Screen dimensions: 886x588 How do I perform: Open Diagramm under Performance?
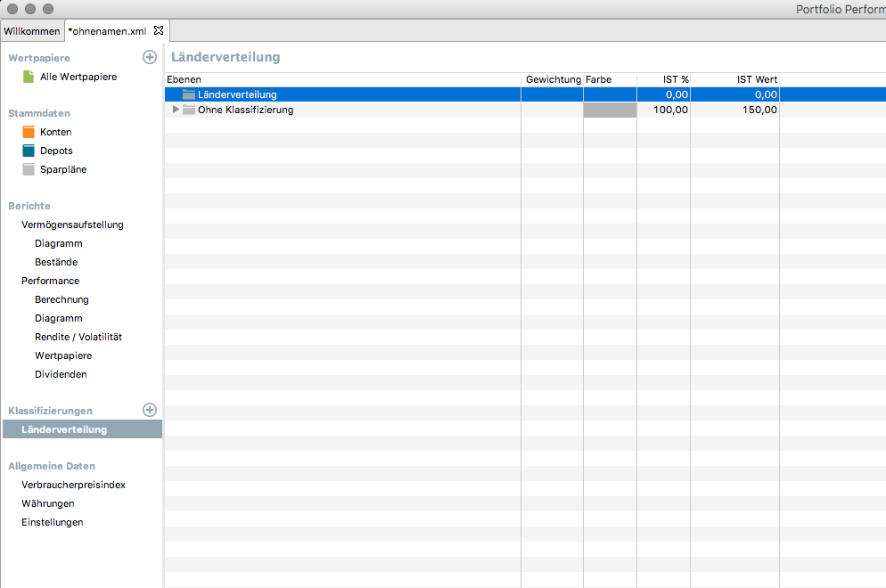tap(59, 318)
